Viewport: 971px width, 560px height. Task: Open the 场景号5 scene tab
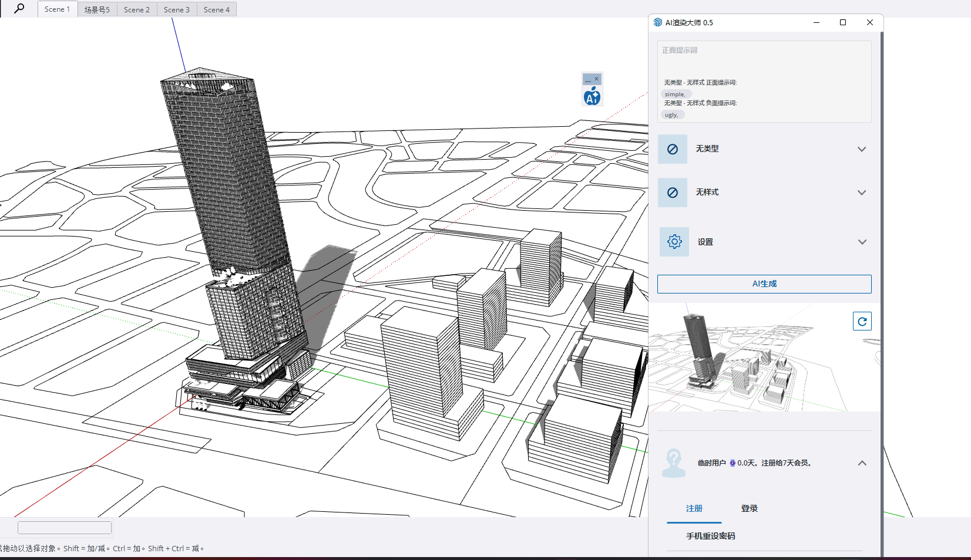tap(97, 9)
